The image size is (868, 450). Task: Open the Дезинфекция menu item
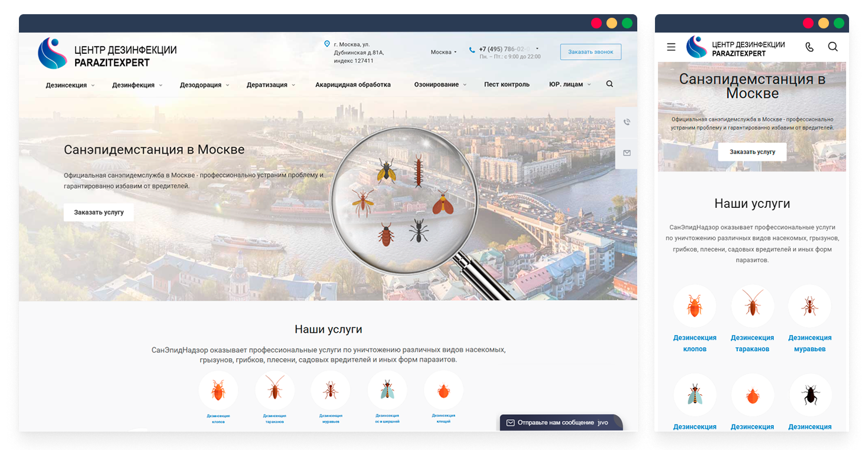point(133,85)
